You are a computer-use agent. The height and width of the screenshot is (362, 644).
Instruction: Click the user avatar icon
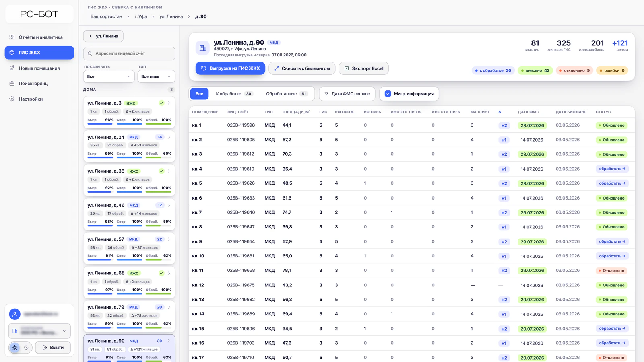coord(14,314)
